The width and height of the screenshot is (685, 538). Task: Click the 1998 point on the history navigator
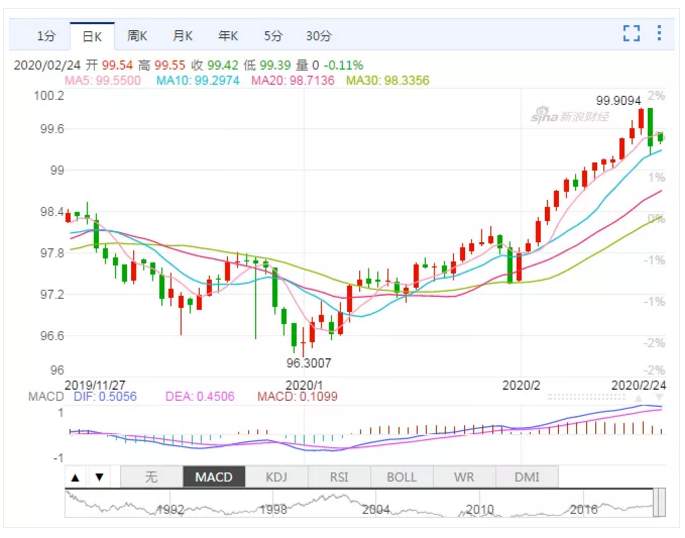coord(273,510)
